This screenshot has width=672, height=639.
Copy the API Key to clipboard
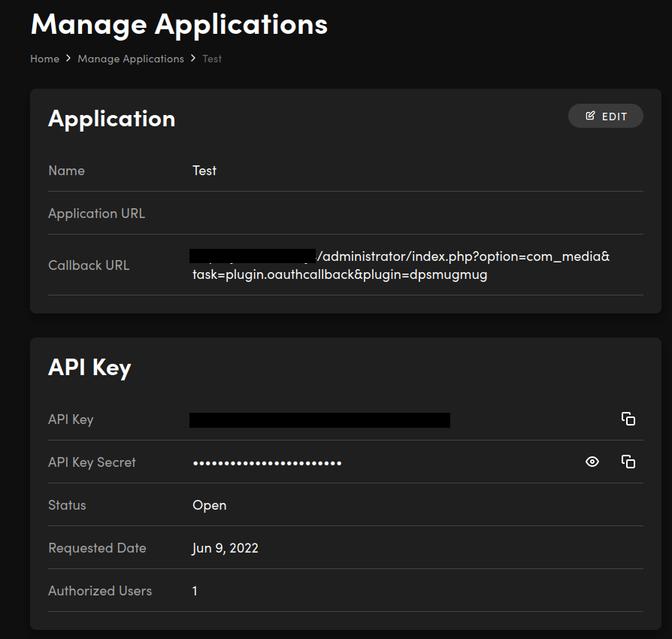click(628, 419)
